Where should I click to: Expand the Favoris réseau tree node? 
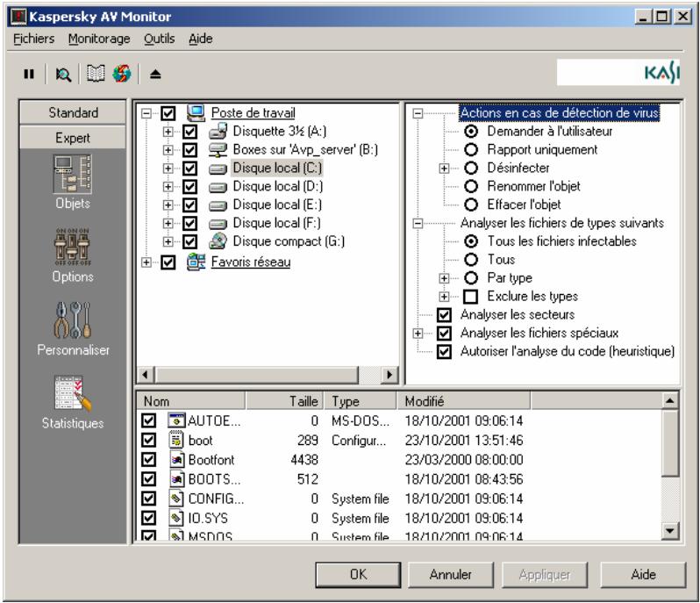coord(146,262)
